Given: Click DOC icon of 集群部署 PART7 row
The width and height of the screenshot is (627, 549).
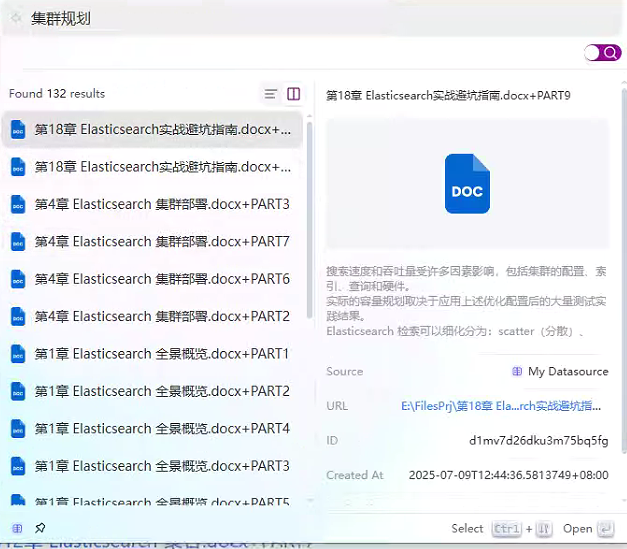Looking at the screenshot, I should coord(18,242).
